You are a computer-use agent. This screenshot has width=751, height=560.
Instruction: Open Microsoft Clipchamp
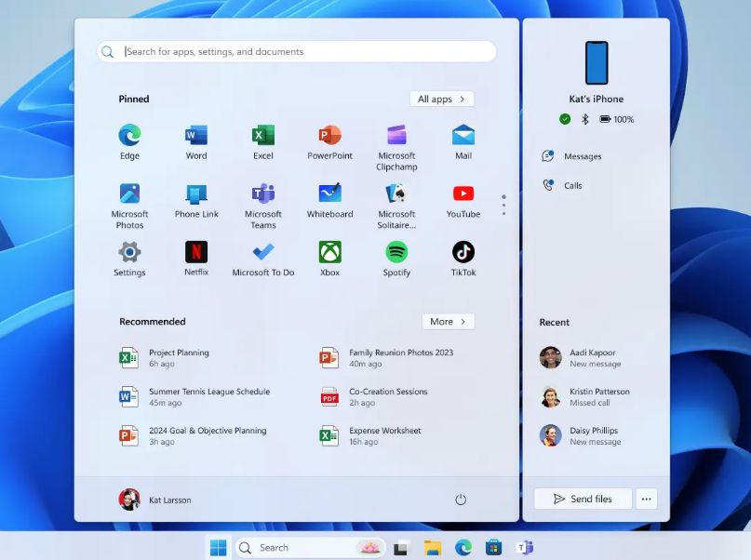396,147
